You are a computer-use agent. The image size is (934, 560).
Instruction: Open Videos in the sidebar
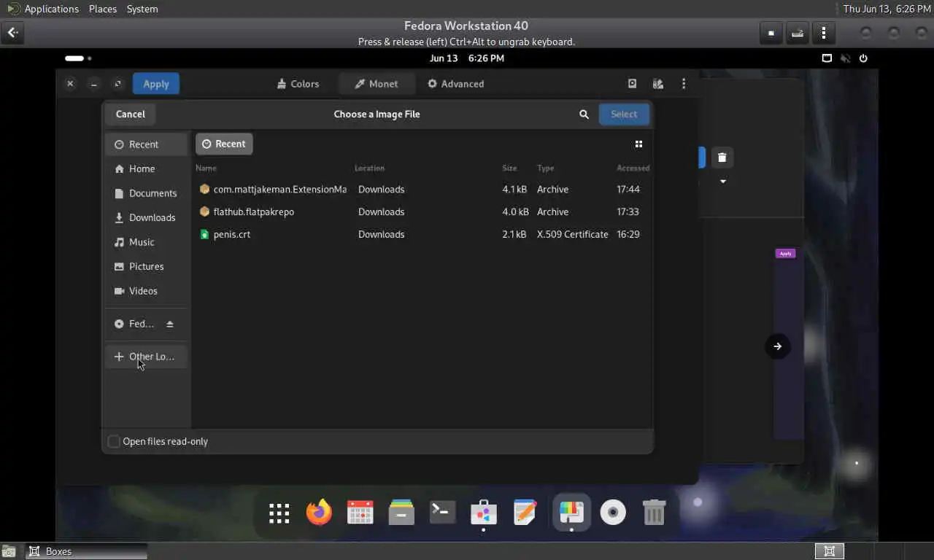(146, 291)
